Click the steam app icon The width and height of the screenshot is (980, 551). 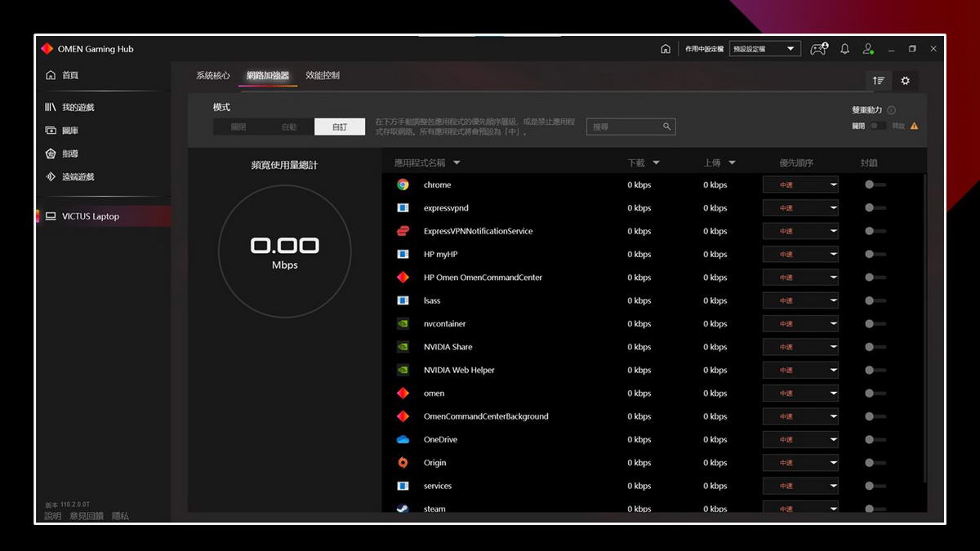tap(403, 509)
